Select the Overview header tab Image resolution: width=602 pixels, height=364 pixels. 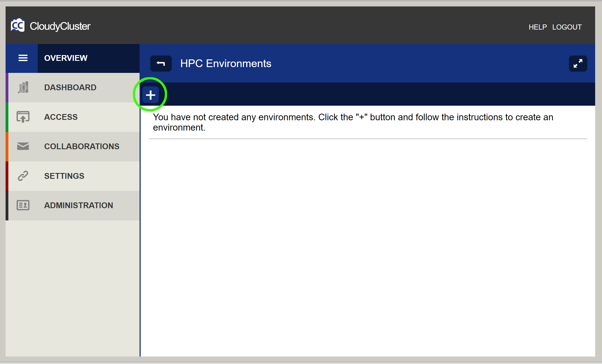pyautogui.click(x=89, y=58)
